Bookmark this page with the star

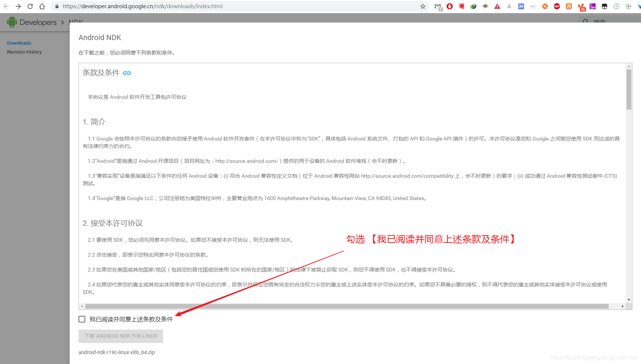423,6
